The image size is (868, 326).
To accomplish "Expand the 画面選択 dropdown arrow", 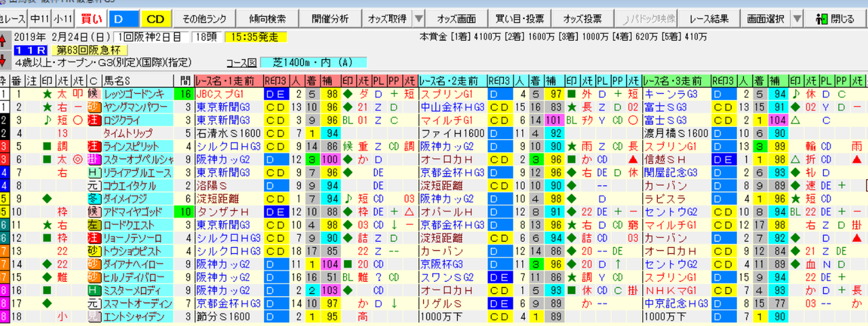I will click(x=797, y=18).
